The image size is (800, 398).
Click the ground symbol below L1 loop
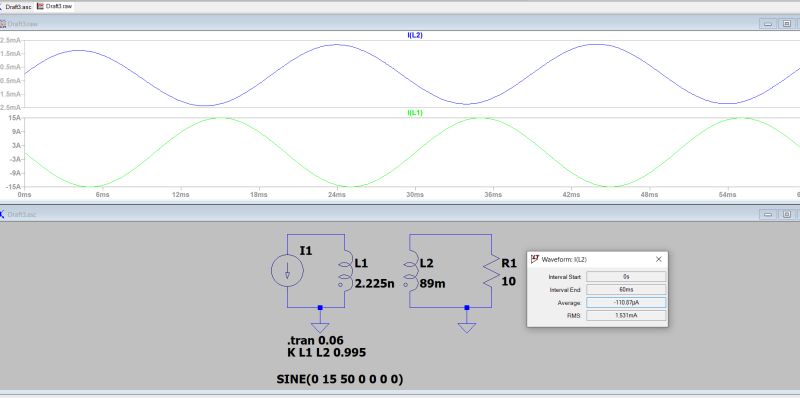click(320, 327)
